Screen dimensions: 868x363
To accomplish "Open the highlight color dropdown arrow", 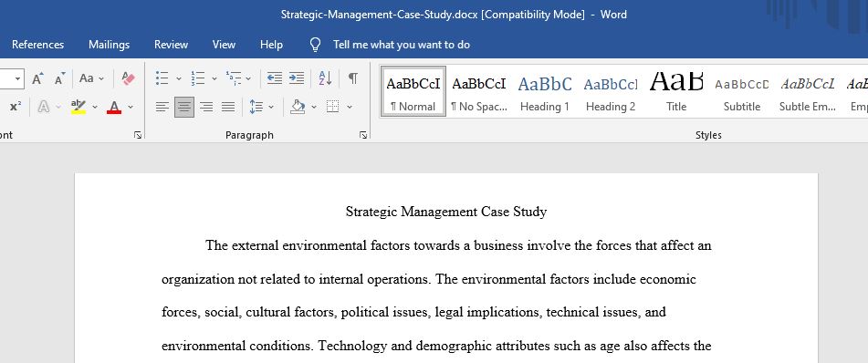I will click(x=95, y=107).
